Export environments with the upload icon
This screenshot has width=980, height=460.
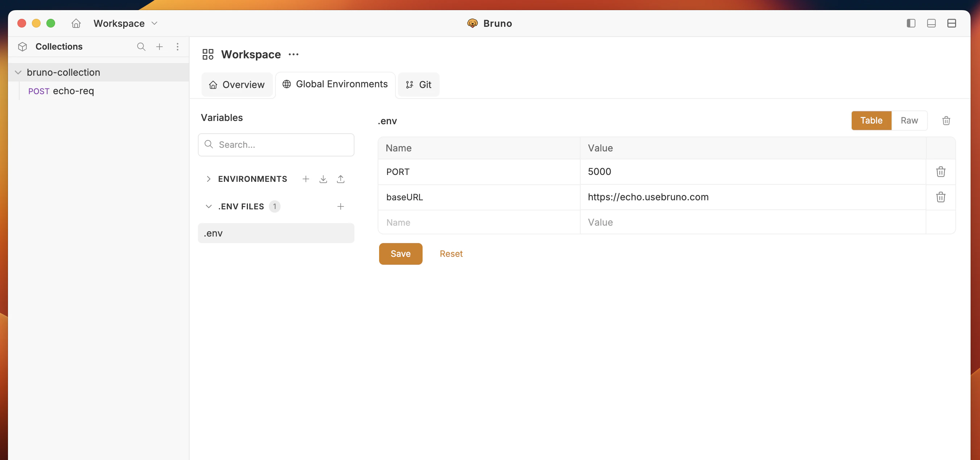340,179
